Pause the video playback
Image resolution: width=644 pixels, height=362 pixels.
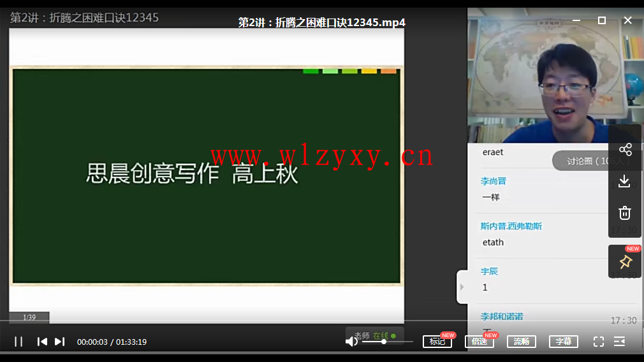tap(18, 342)
